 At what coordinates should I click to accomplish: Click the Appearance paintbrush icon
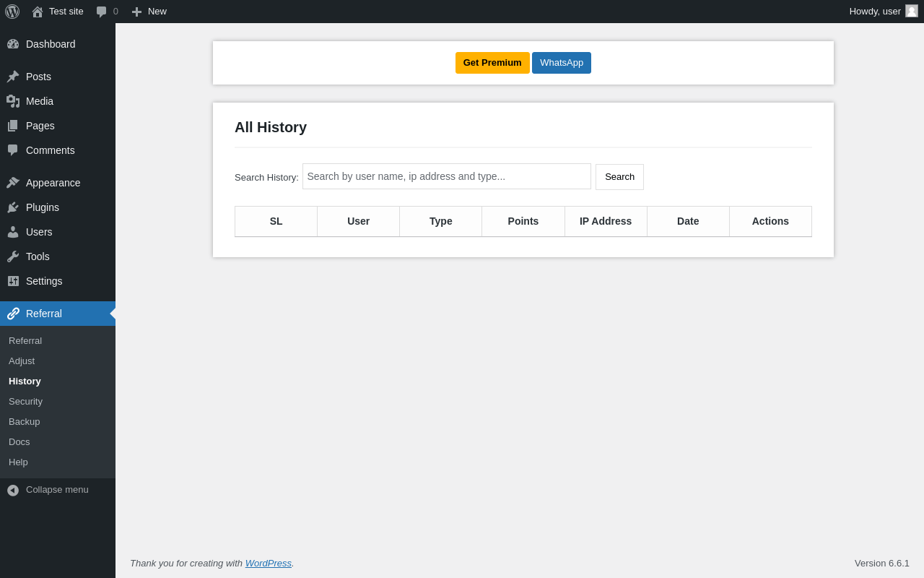13,183
